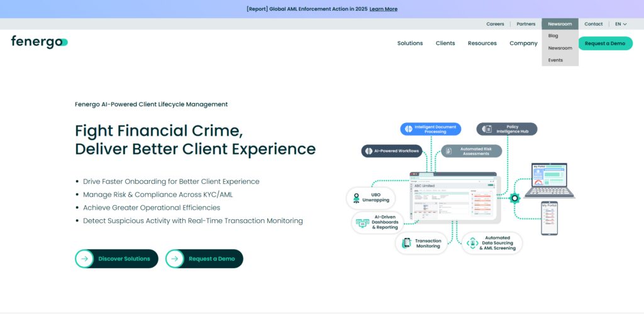Viewport: 644px width, 314px height.
Task: Click the AI-Driven Dashboards & Reporting icon
Action: tap(362, 223)
